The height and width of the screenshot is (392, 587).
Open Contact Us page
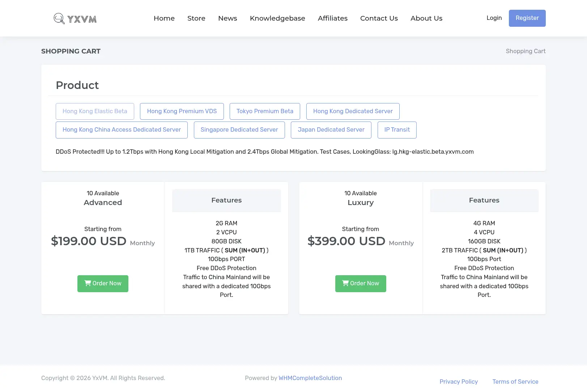(x=379, y=18)
